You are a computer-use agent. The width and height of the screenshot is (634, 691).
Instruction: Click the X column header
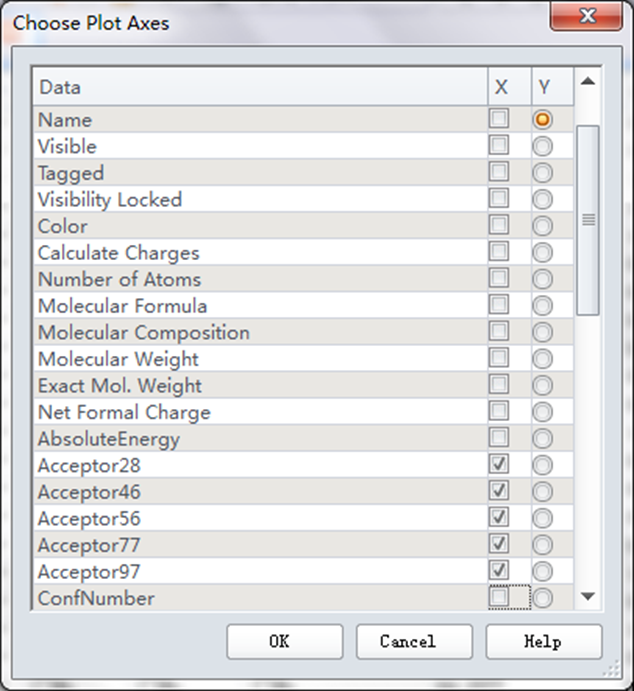(x=501, y=88)
